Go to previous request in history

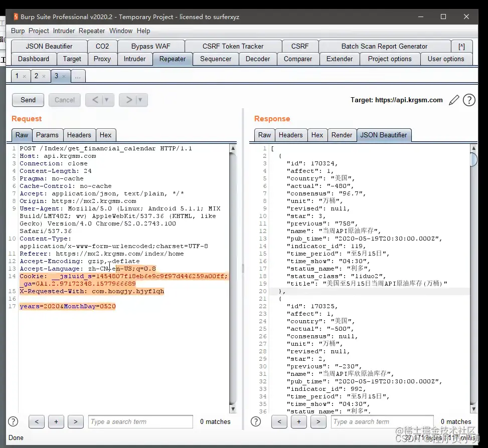click(95, 100)
